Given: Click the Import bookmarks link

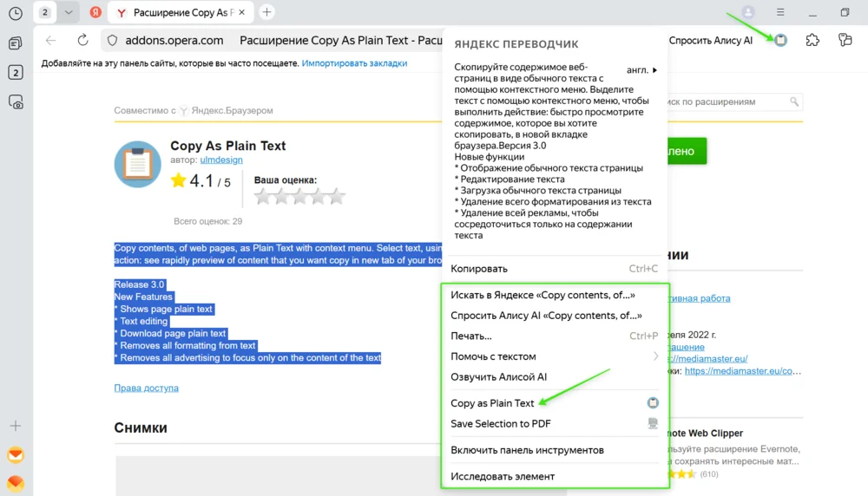Looking at the screenshot, I should 354,63.
